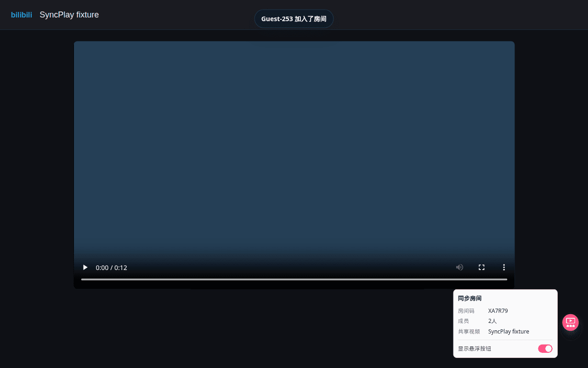This screenshot has width=588, height=368.
Task: Click the bilibili logo link
Action: (x=22, y=15)
